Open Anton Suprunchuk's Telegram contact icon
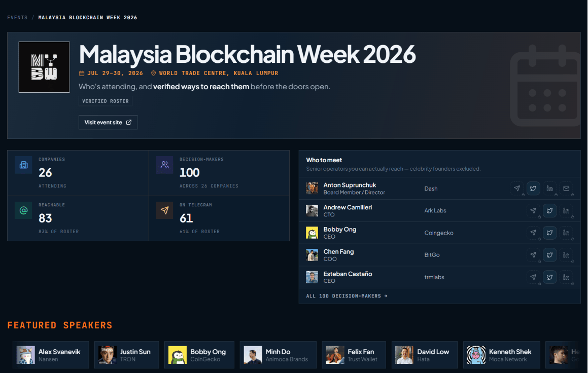Viewport: 588px width, 373px height. 517,189
